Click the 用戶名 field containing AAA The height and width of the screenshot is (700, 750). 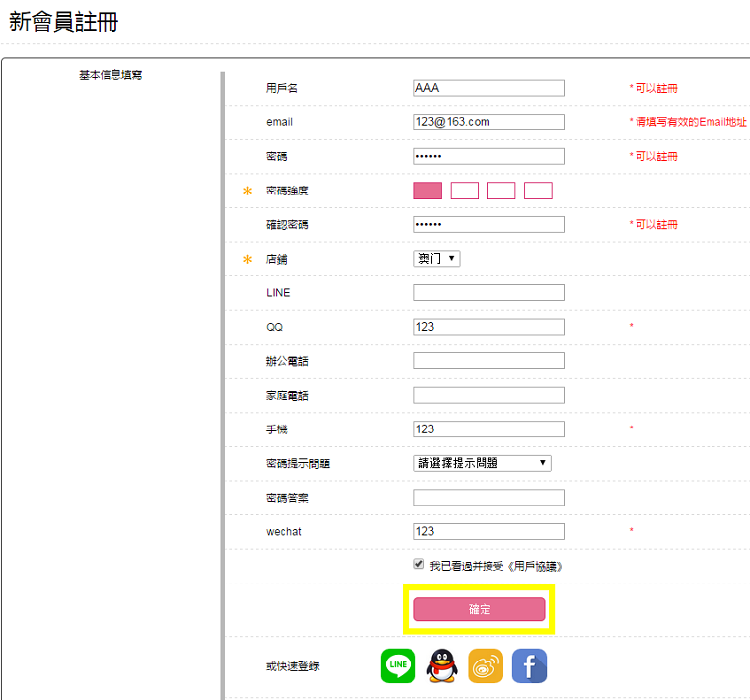coord(489,88)
